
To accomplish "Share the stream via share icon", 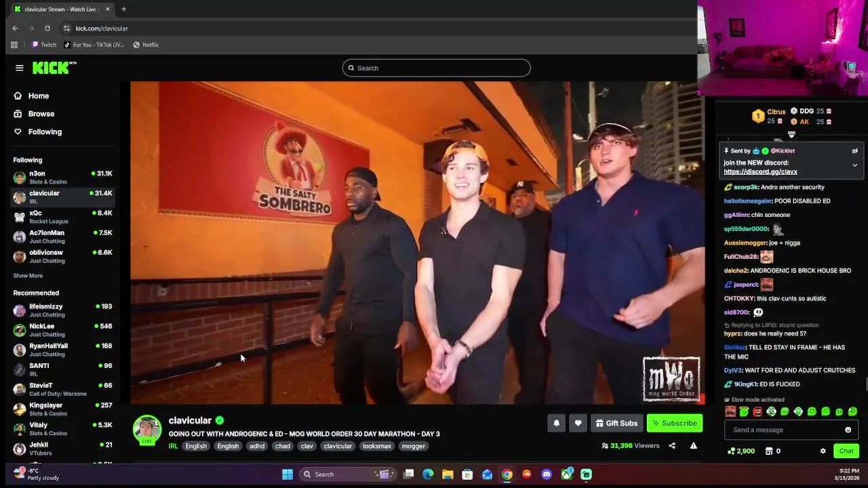I will 672,445.
